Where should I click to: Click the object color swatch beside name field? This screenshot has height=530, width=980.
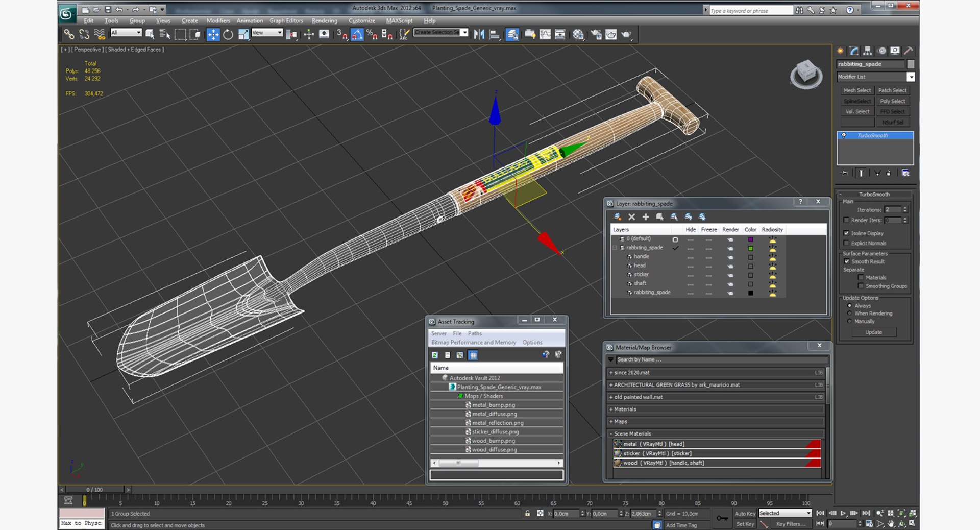pyautogui.click(x=910, y=64)
